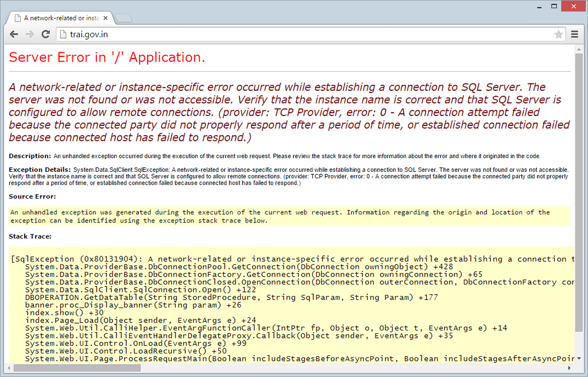Image resolution: width=588 pixels, height=377 pixels.
Task: Click the 'SqlConnection.Open() +122' line
Action: click(x=141, y=290)
